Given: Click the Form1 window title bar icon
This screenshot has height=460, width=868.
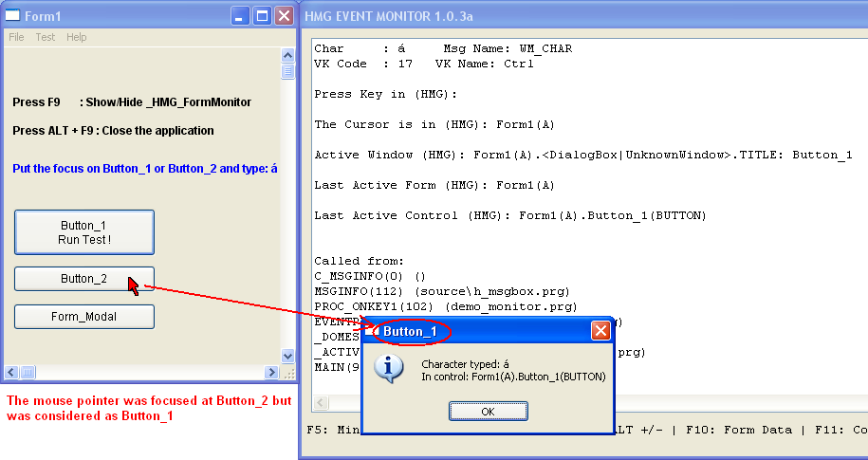Looking at the screenshot, I should coord(13,15).
